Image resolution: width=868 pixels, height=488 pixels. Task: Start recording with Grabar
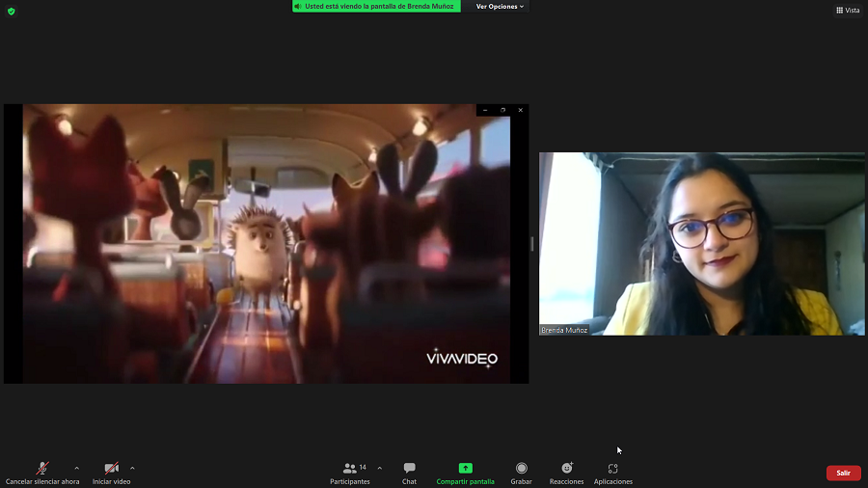(x=521, y=474)
